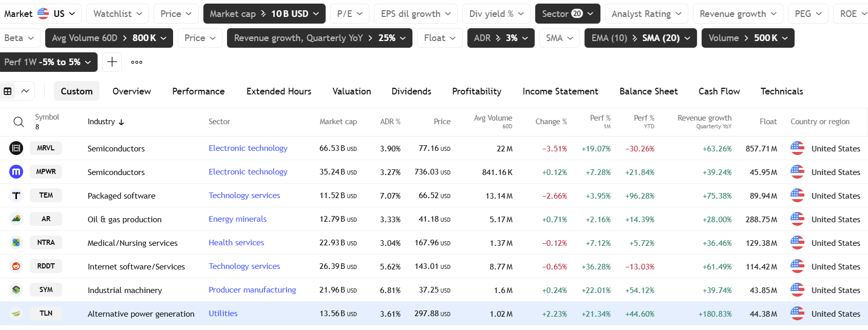
Task: Open the Beta filter dropdown
Action: coord(19,38)
